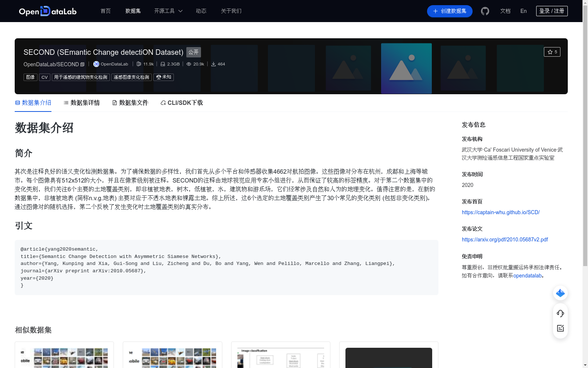Expand the 开源工具 dropdown in the navbar
Screen dimensions: 588x368
[x=168, y=11]
